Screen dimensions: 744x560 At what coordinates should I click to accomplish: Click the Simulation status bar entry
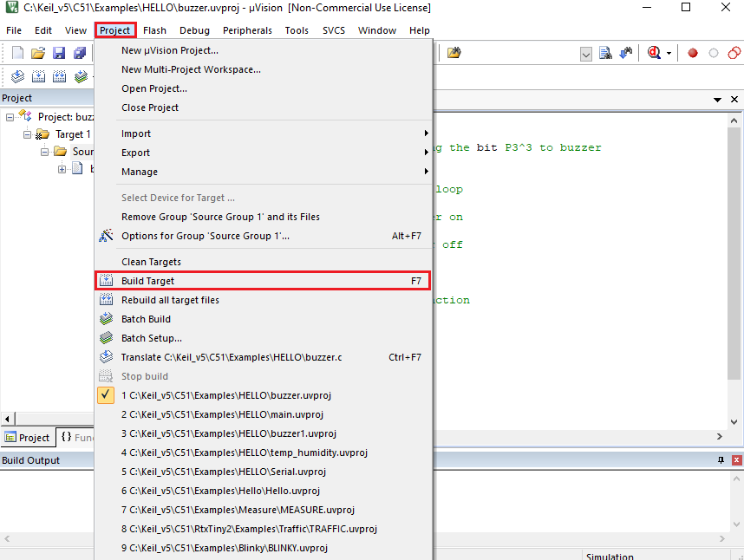pos(610,557)
